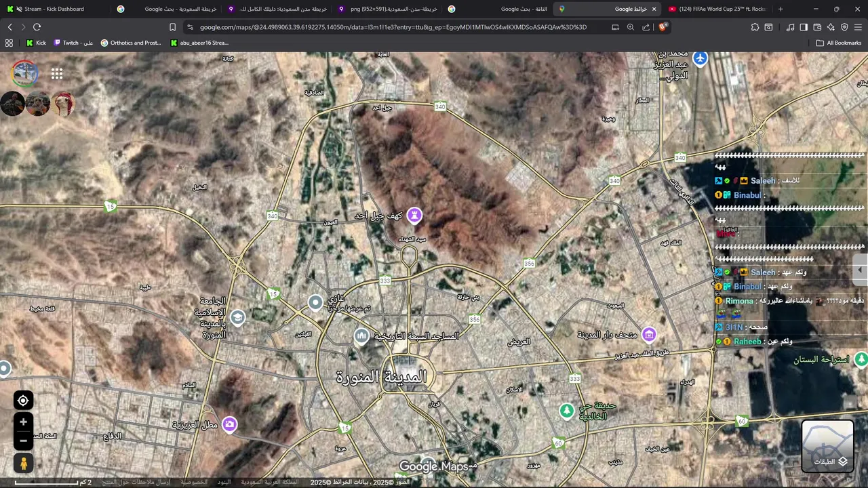Zoom in with the plus button
The image size is (868, 488).
[23, 422]
